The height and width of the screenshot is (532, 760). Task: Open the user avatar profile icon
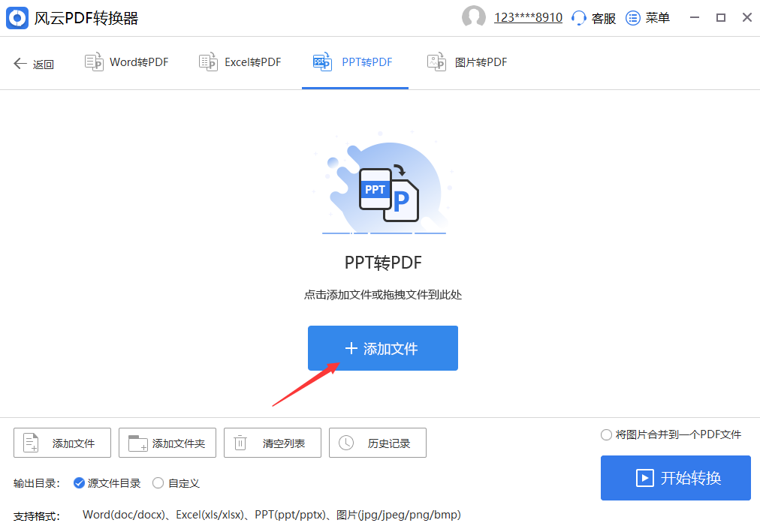click(474, 17)
